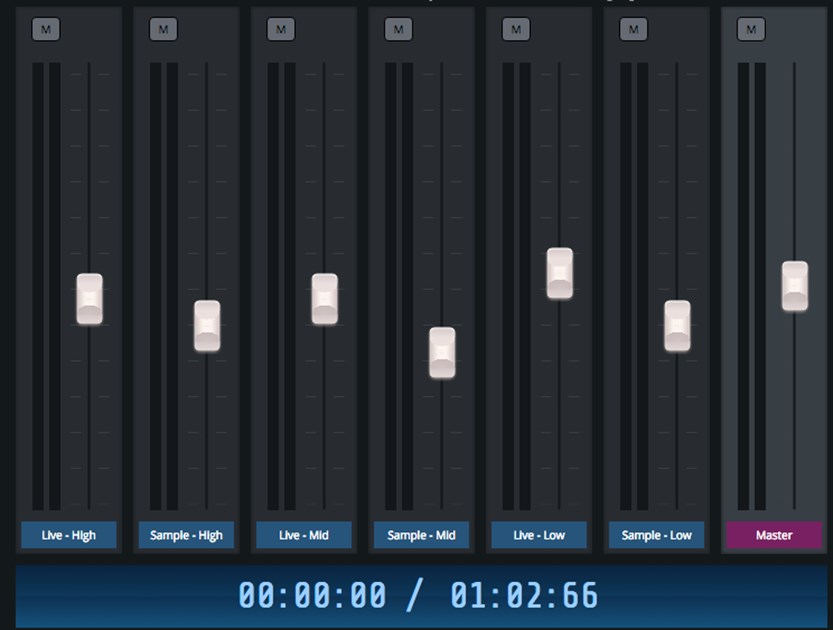Select the Sample - Low channel label
This screenshot has height=630, width=833.
[656, 535]
